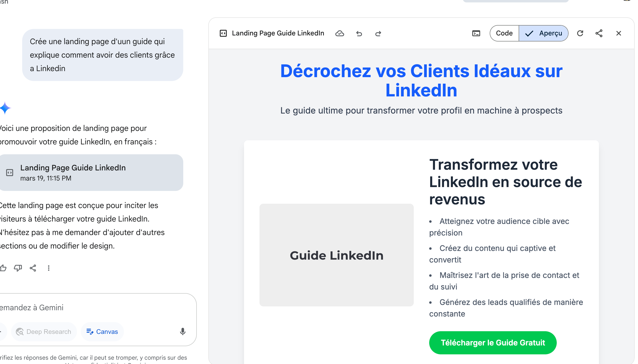
Task: Share the Gemini response
Action: tap(33, 268)
